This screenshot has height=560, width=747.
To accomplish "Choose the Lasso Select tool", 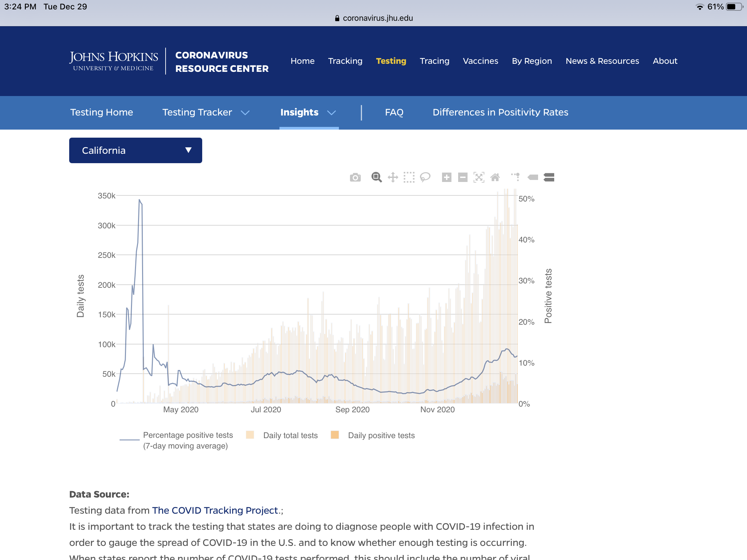I will 425,177.
